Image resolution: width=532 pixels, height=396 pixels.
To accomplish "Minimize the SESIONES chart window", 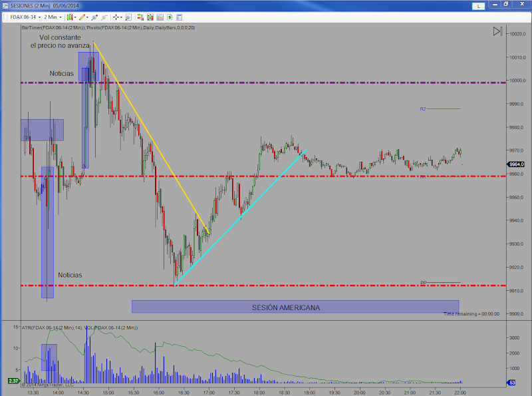I will coord(495,4).
